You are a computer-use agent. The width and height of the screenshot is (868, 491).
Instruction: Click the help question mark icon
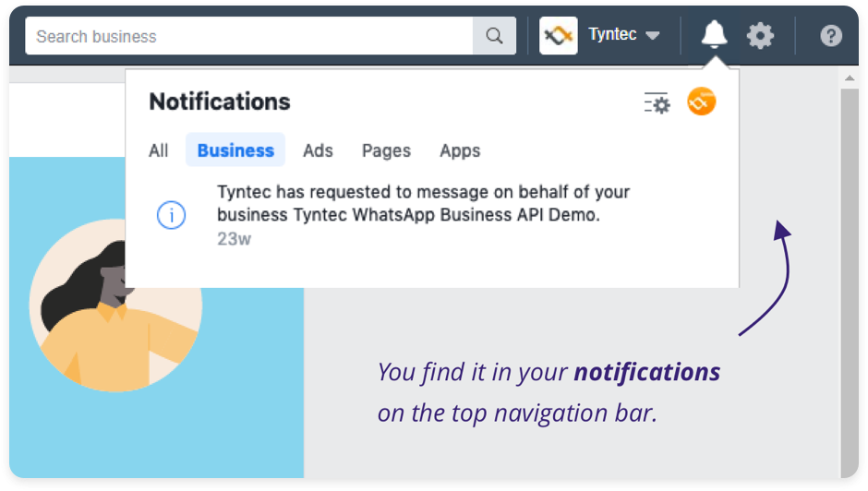coord(831,36)
